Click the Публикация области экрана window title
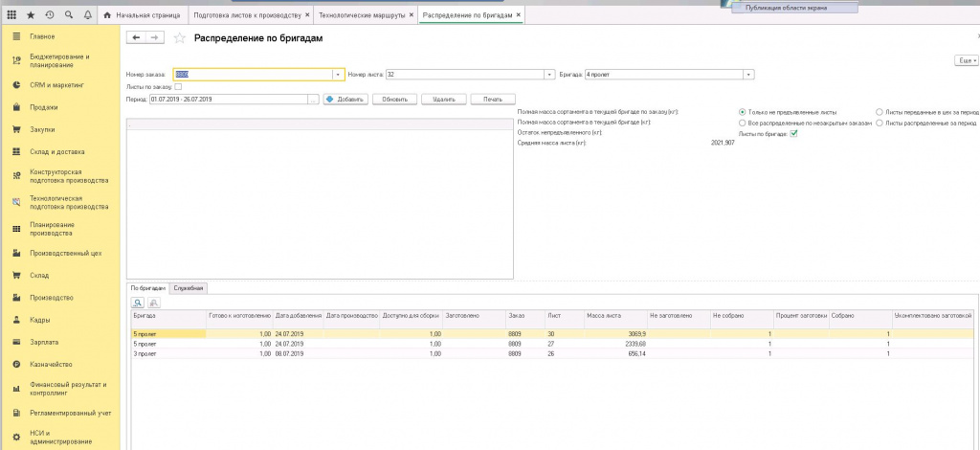This screenshot has height=450, width=980. (x=787, y=8)
